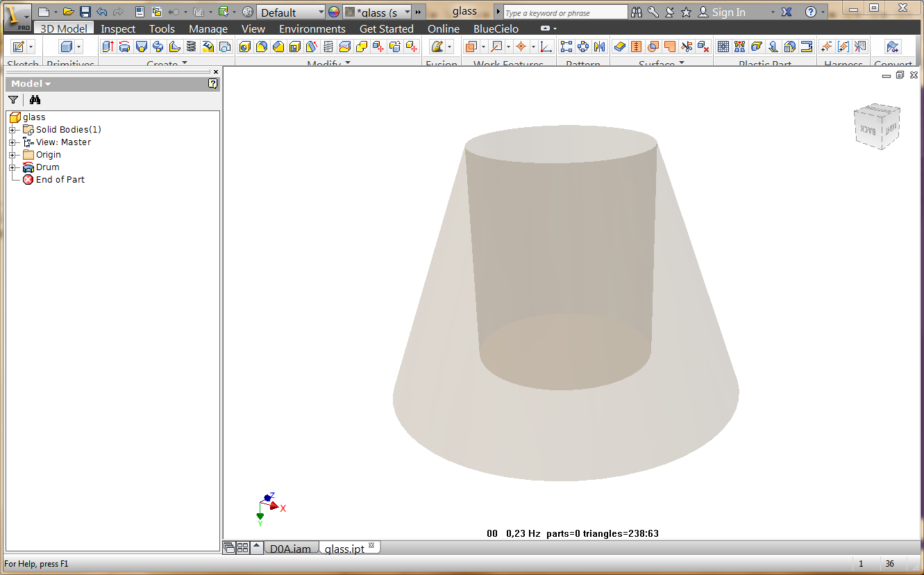Expand the Solid Bodies(1) node
This screenshot has width=924, height=575.
(x=12, y=130)
